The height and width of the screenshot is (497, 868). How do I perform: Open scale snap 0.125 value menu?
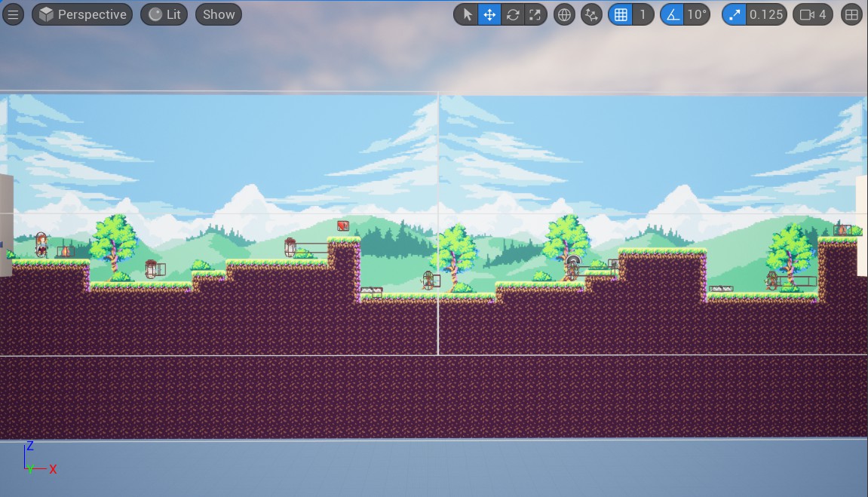click(766, 14)
